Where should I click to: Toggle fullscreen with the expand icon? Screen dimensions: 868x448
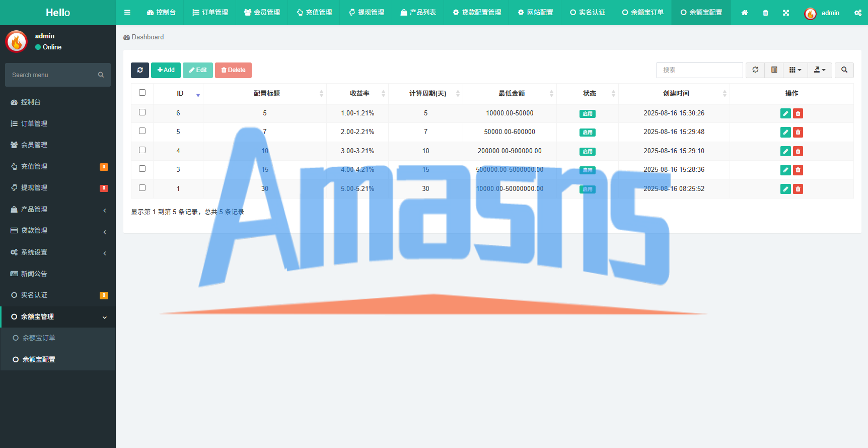coord(786,13)
